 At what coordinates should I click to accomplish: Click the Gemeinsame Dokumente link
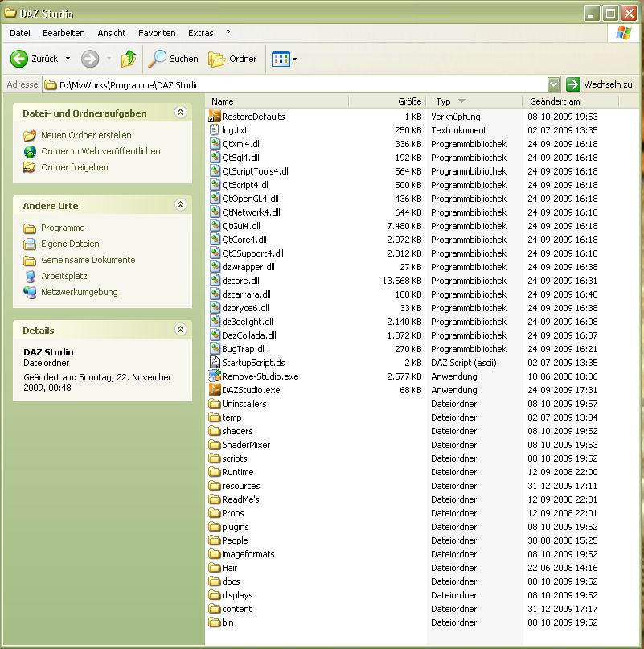click(88, 260)
